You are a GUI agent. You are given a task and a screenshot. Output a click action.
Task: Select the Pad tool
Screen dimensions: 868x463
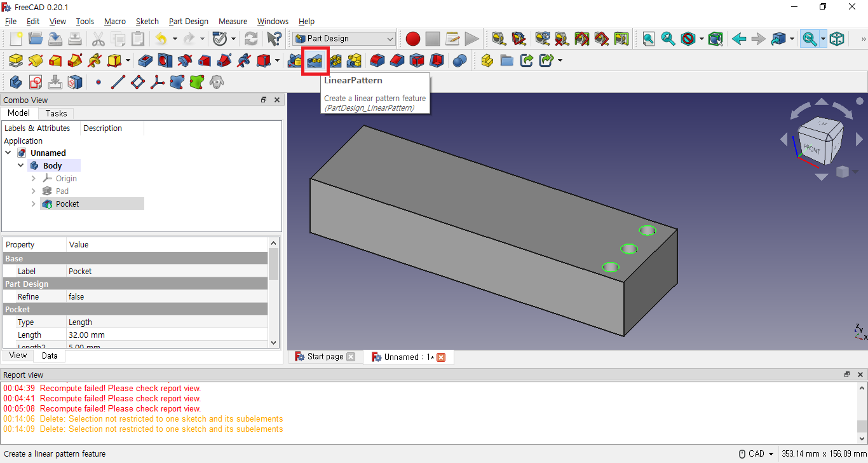(16, 61)
